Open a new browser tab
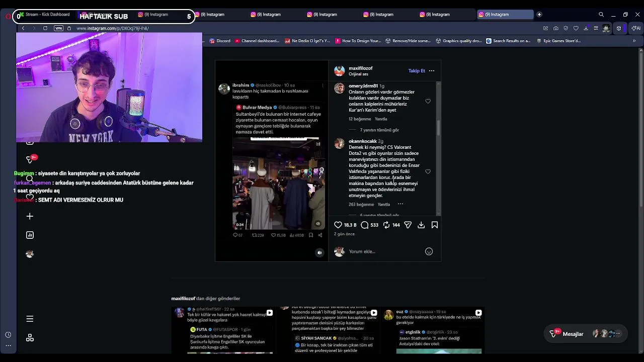 coord(539,15)
